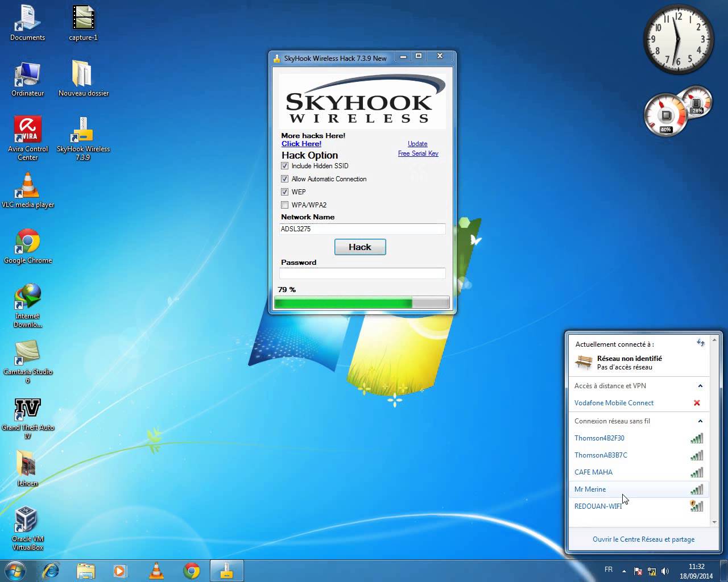
Task: Select the Thomson4B2F30 wireless network
Action: 639,438
